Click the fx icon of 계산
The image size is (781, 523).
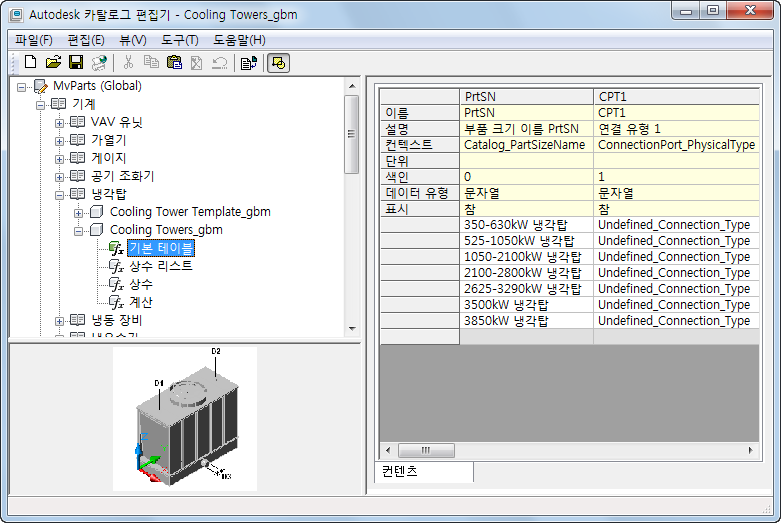click(x=117, y=302)
